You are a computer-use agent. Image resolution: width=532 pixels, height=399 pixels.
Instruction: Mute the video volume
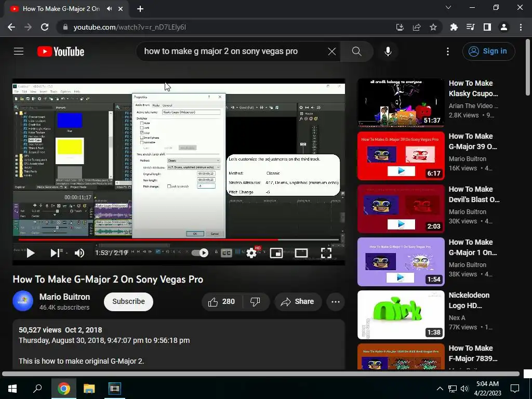(x=79, y=253)
